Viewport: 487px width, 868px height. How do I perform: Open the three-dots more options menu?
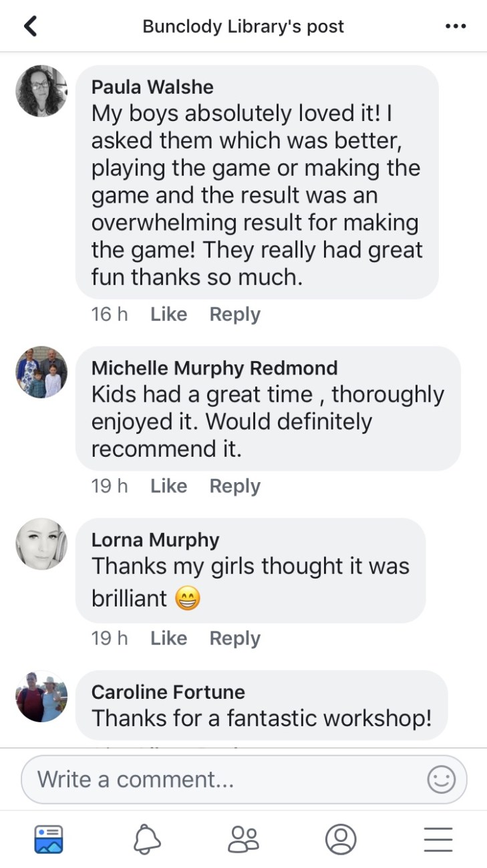455,26
